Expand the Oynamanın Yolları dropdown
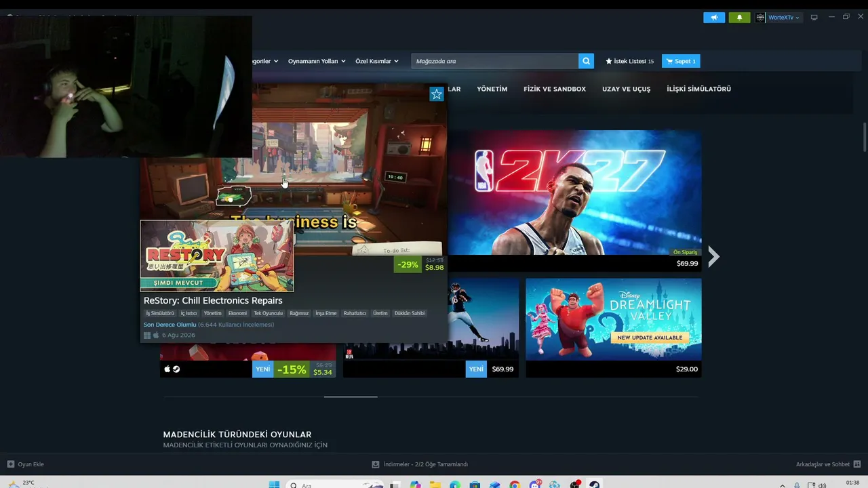This screenshot has width=868, height=488. [x=317, y=61]
